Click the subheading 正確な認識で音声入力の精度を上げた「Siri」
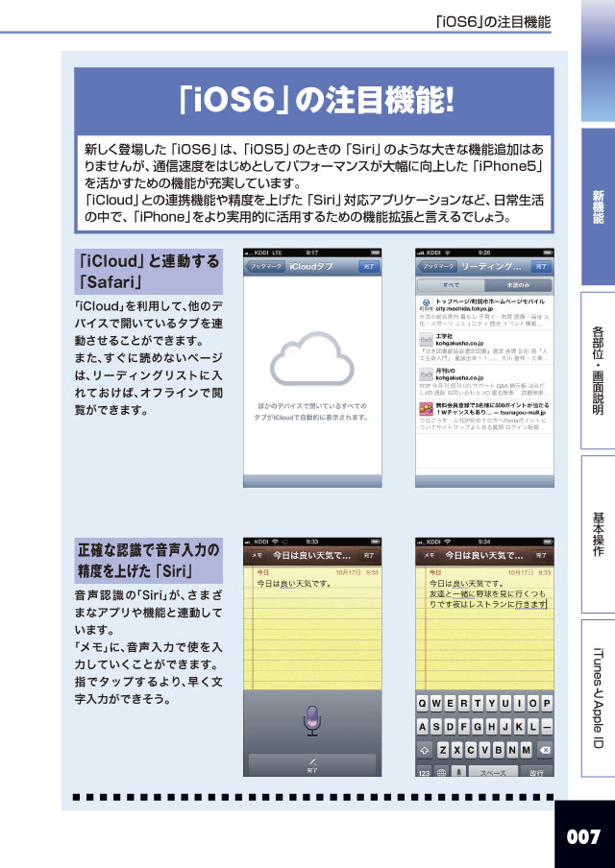615x868 pixels. point(149,560)
